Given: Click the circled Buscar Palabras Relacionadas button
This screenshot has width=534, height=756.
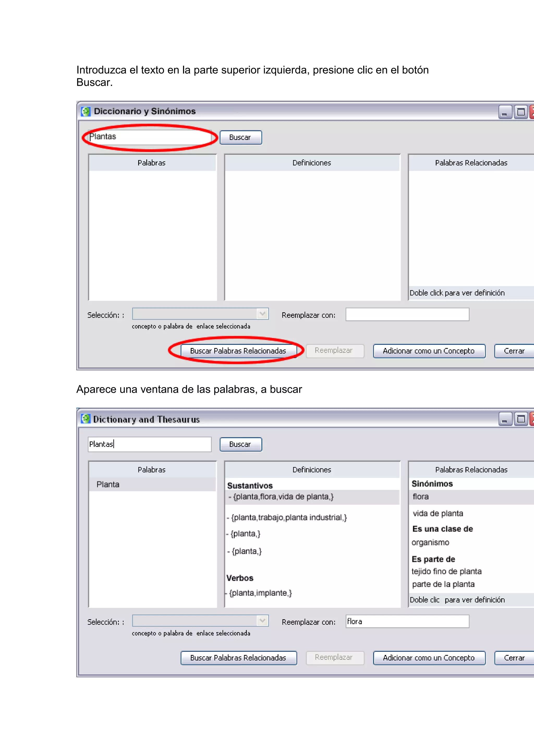Looking at the screenshot, I should 238,351.
